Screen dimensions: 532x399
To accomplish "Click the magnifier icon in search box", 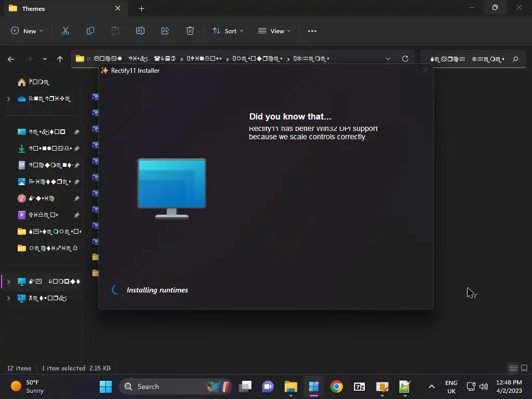I will coord(515,59).
